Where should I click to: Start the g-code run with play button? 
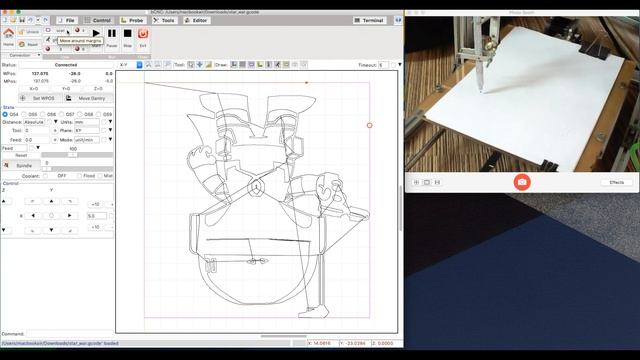96,33
